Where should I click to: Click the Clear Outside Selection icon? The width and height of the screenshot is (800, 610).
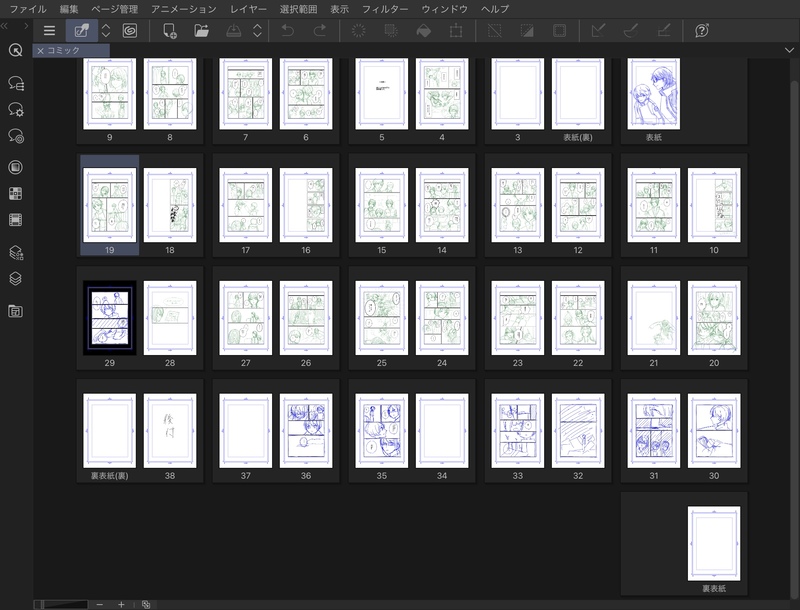pos(391,31)
